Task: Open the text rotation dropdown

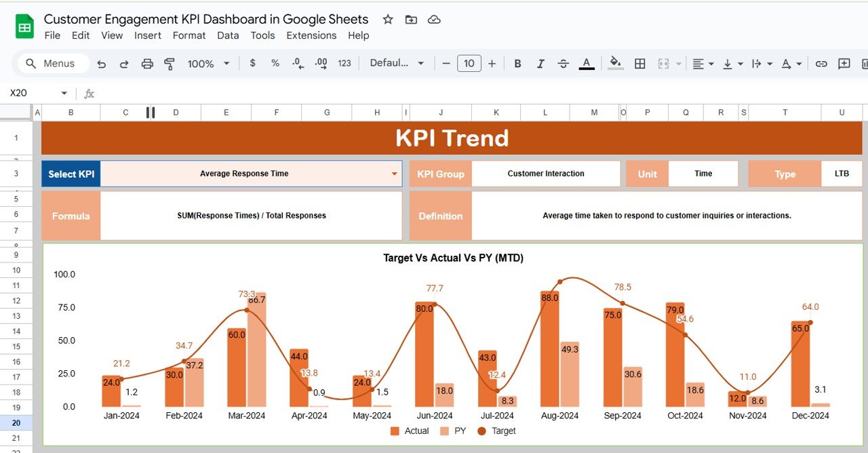Action: click(791, 64)
